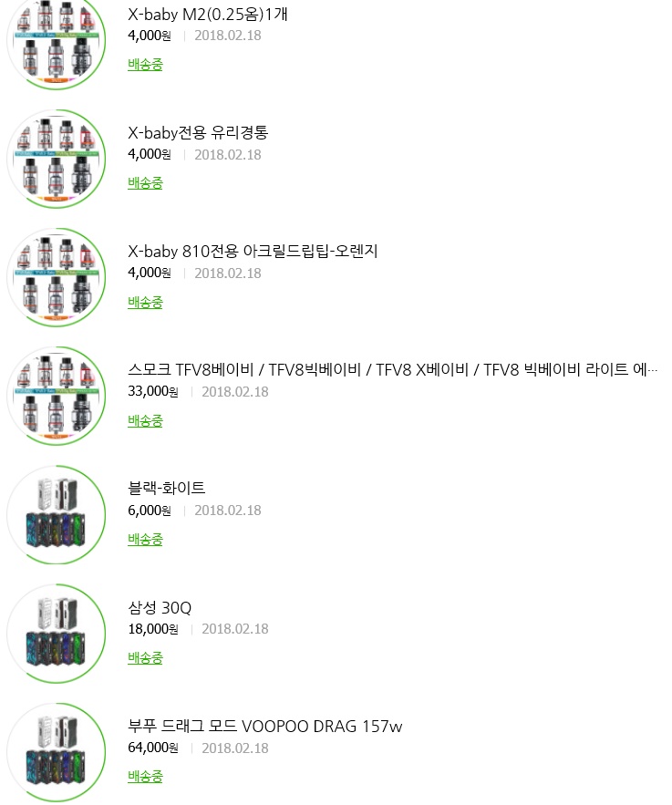Track 배송중 status for 아크릴드립팁-오렌지 item
The height and width of the screenshot is (805, 672).
point(145,302)
